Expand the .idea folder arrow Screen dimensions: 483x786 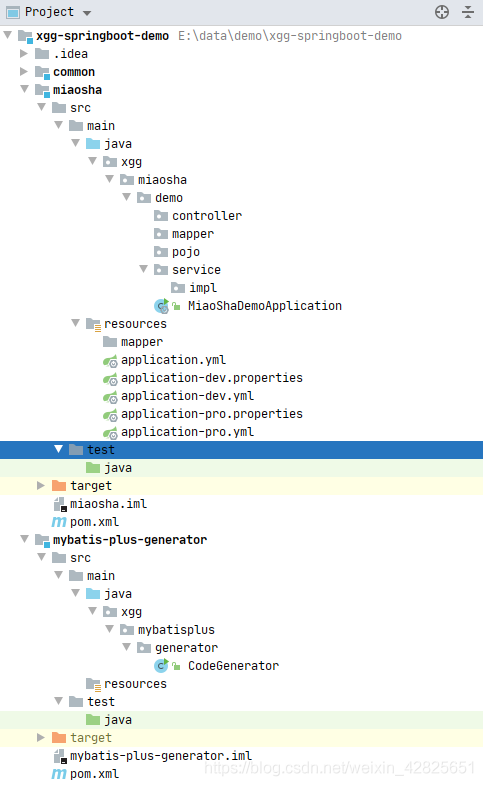(x=24, y=53)
